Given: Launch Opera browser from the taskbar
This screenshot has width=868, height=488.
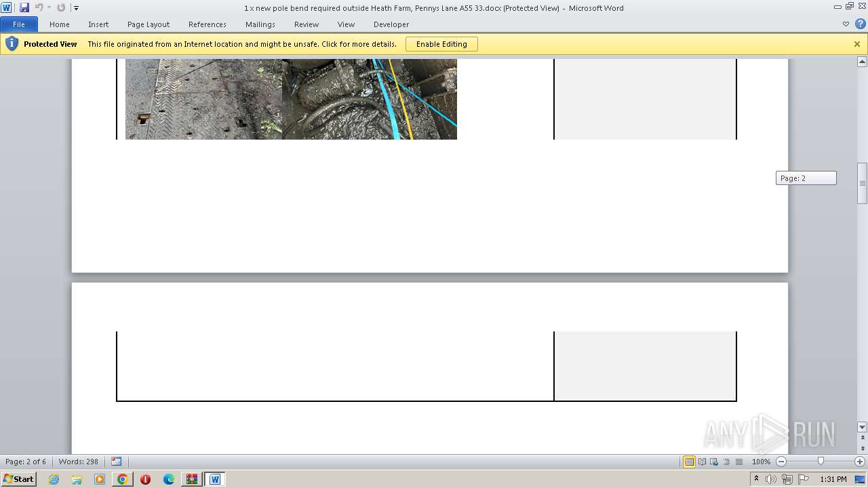Looking at the screenshot, I should pyautogui.click(x=146, y=479).
